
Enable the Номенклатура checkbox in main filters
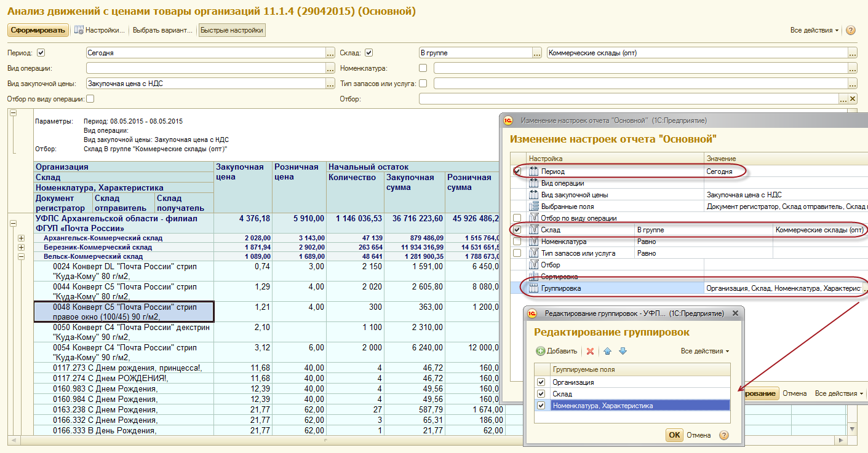(x=423, y=68)
